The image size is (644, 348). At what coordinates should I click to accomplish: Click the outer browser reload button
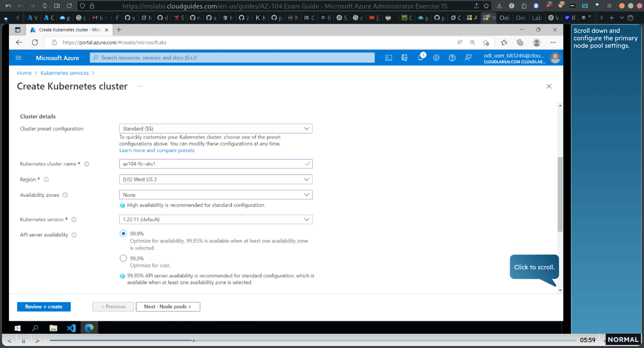pyautogui.click(x=69, y=6)
